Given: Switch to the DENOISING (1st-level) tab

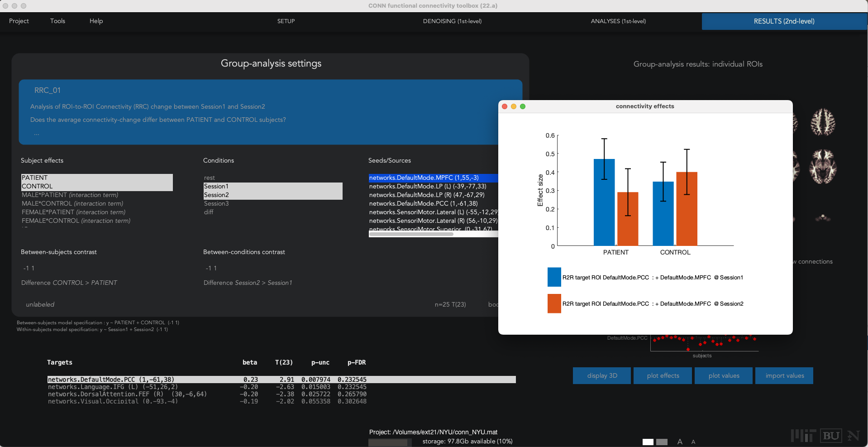Looking at the screenshot, I should 452,21.
